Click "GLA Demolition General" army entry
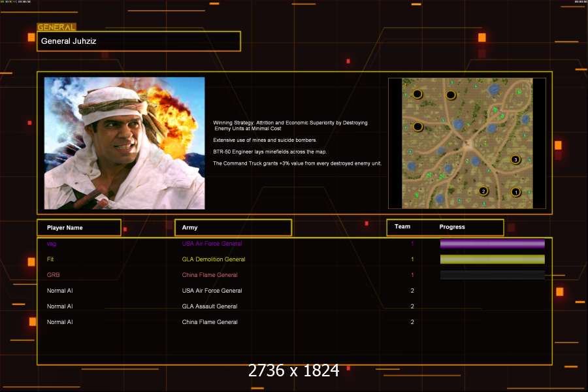 [214, 259]
